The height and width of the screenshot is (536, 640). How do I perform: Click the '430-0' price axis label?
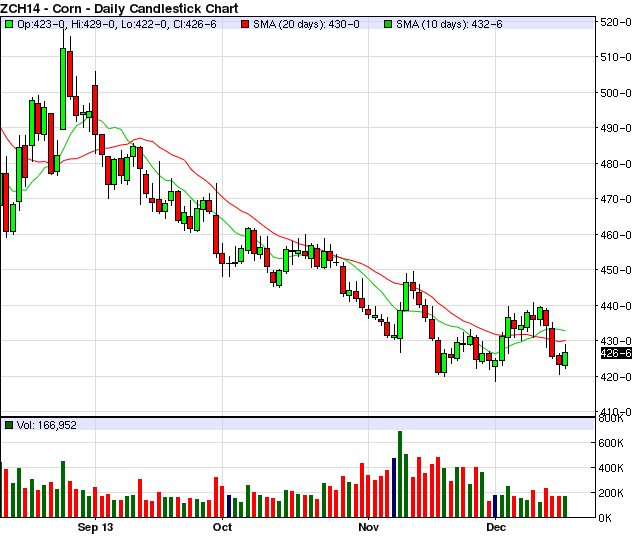616,341
